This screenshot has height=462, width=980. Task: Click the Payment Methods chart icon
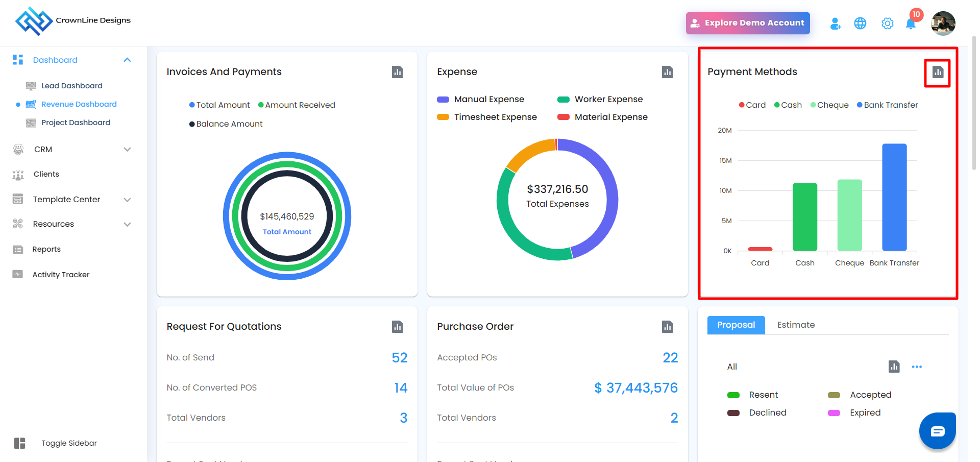pos(937,72)
